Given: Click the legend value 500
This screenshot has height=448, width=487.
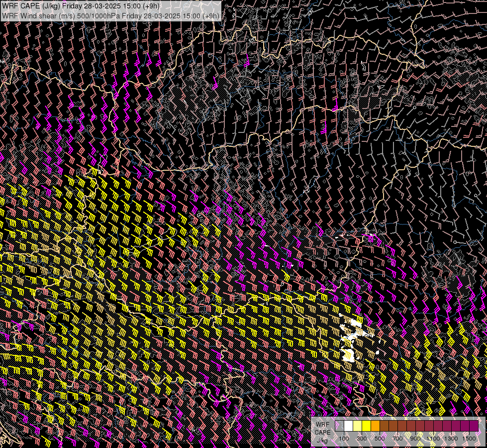Looking at the screenshot, I should tap(380, 439).
